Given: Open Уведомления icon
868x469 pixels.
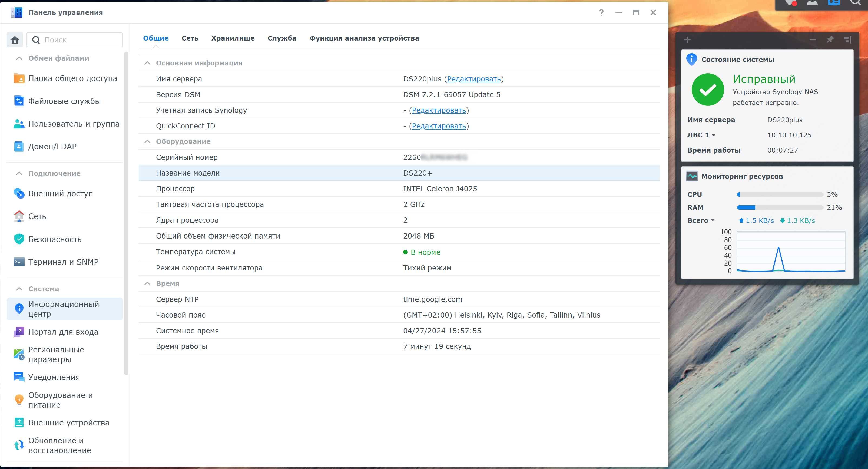Looking at the screenshot, I should pyautogui.click(x=19, y=377).
